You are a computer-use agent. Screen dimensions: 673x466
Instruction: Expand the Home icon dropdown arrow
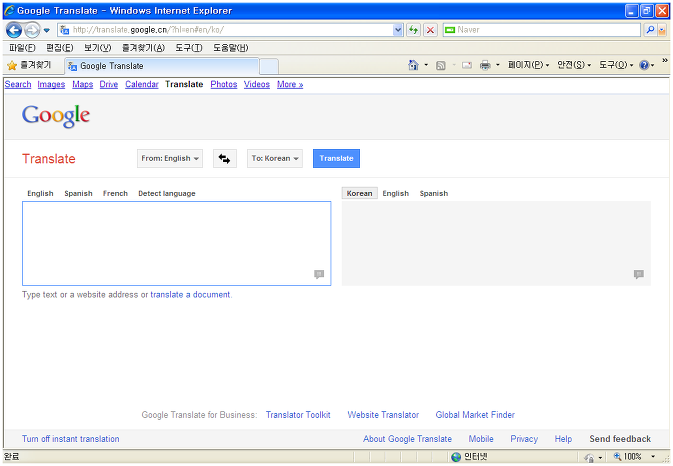pos(426,65)
